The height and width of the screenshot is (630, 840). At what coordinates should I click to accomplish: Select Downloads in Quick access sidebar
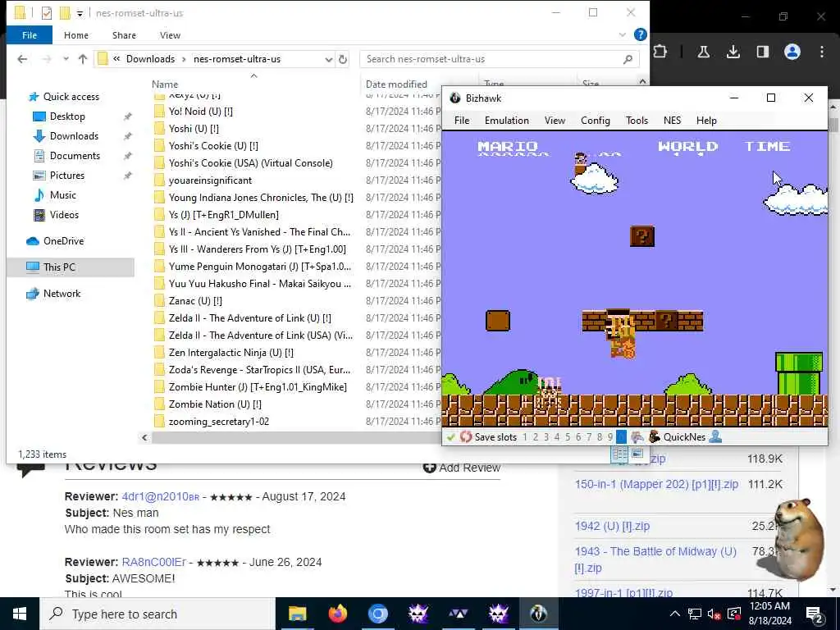[x=74, y=136]
